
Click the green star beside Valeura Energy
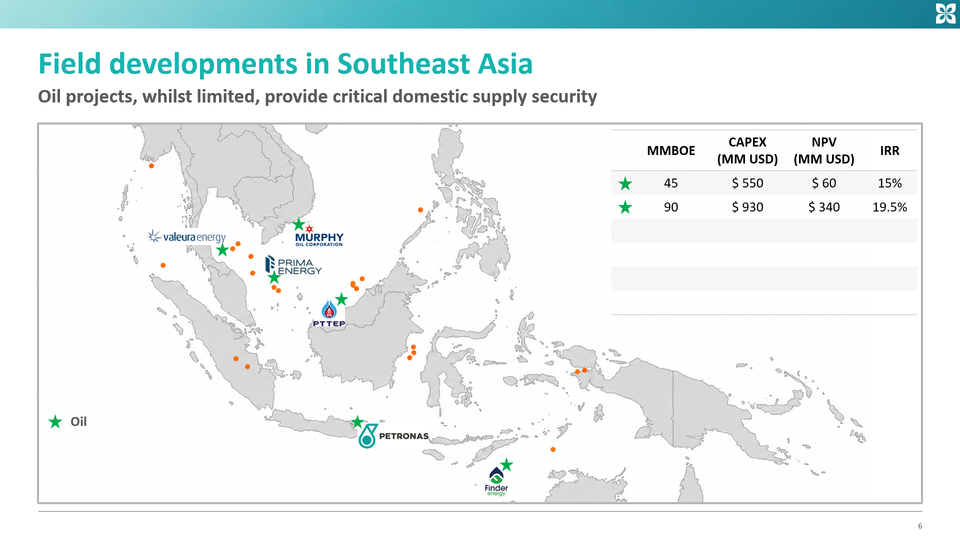click(222, 250)
